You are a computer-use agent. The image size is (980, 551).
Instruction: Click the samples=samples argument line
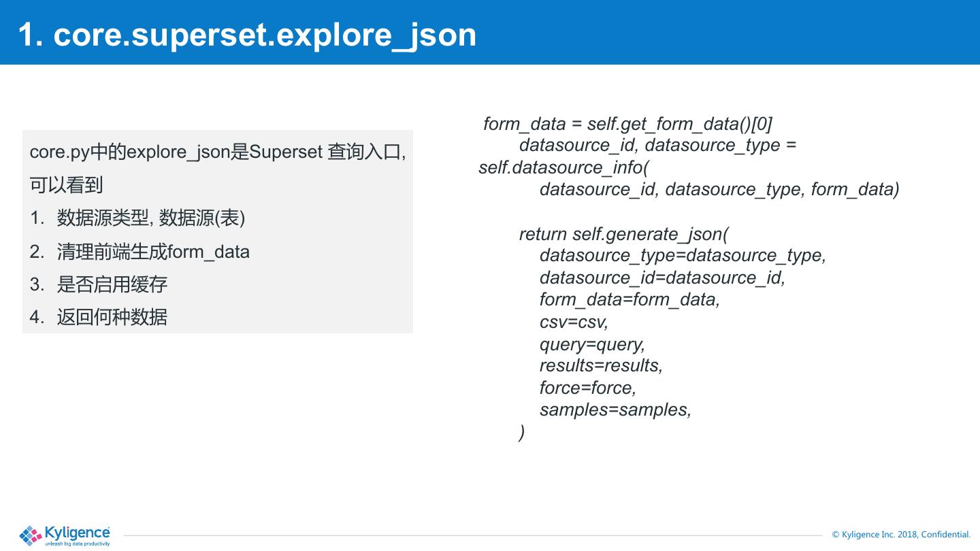[x=615, y=410]
